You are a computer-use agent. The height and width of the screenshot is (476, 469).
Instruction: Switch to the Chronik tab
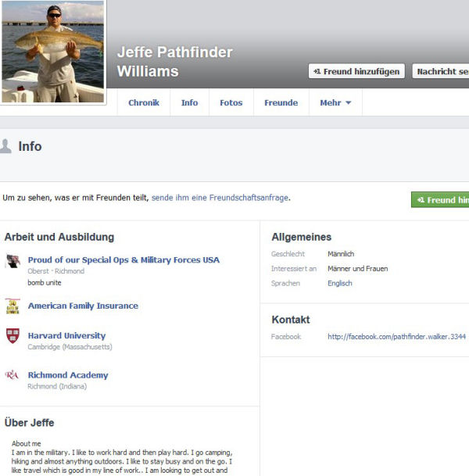[x=144, y=102]
